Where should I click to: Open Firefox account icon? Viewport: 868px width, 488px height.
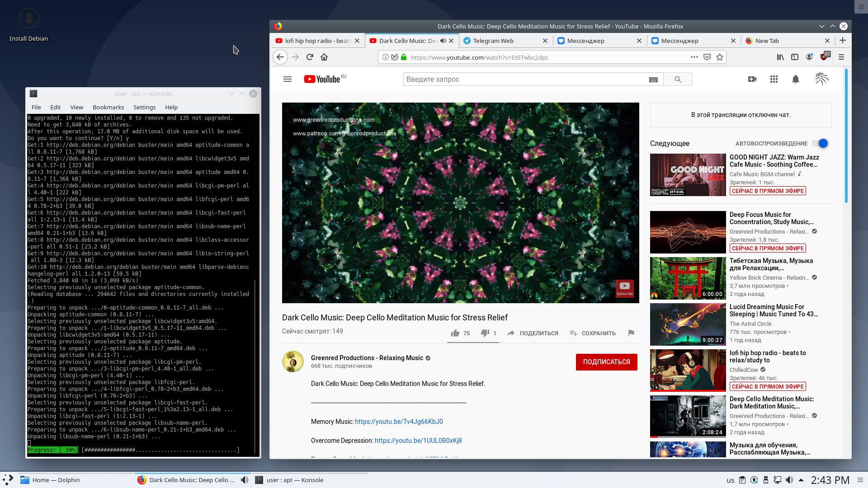click(809, 57)
